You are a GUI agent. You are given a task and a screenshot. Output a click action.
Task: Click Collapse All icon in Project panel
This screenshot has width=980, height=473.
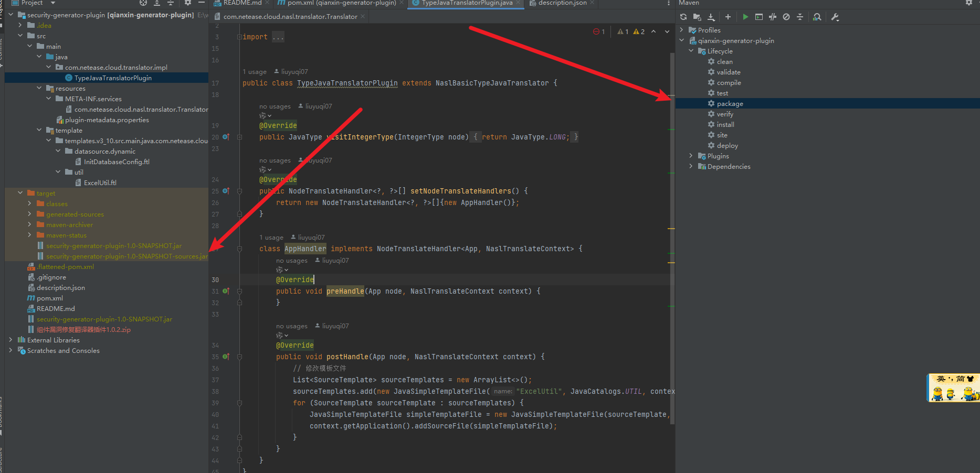[x=170, y=3]
